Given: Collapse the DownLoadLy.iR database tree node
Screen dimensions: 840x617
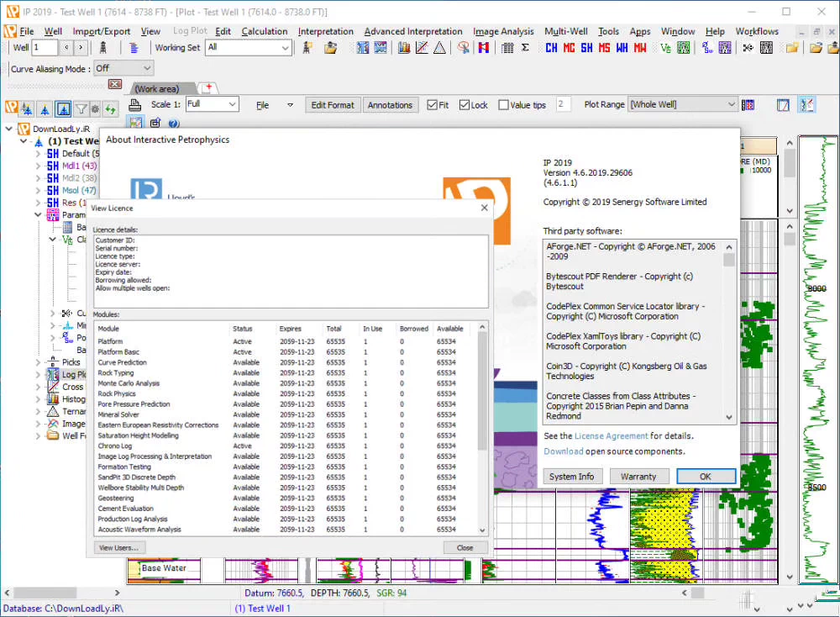Looking at the screenshot, I should point(9,129).
